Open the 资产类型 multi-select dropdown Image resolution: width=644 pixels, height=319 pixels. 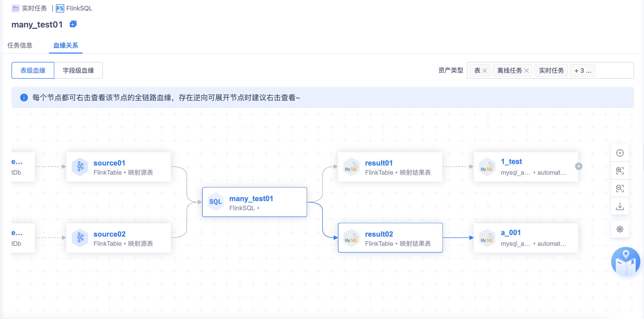550,70
